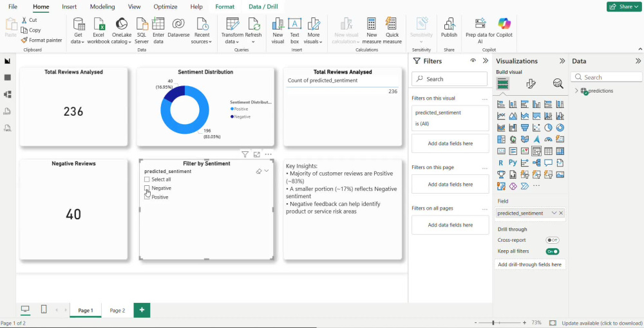Screen dimensions: 644x328
Task: Select the Line chart visual
Action: coord(501,116)
